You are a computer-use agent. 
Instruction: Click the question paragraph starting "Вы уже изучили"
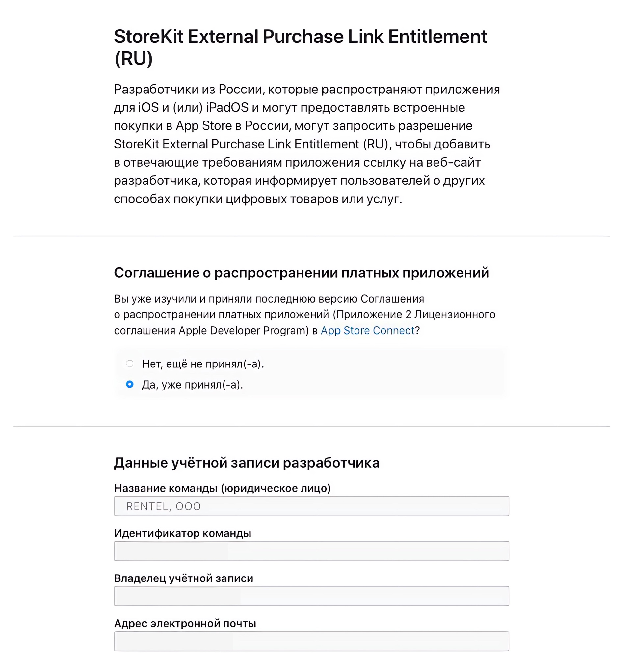point(304,314)
